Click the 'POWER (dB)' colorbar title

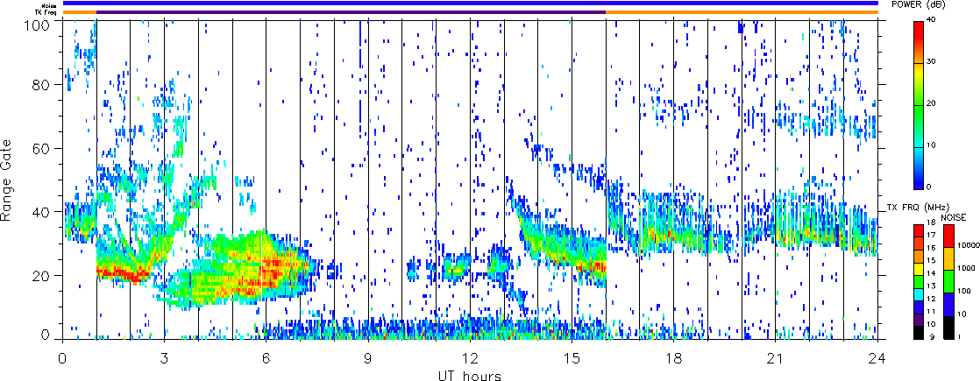click(x=919, y=4)
